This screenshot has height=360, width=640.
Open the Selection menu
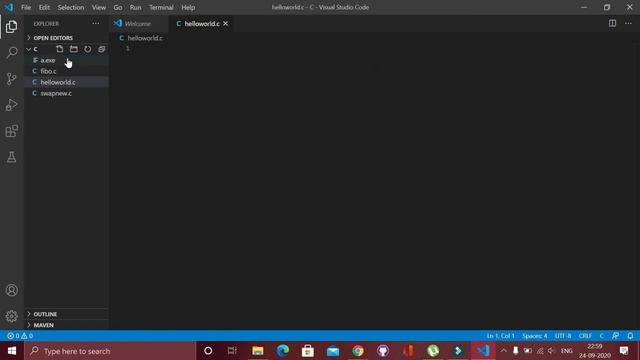pos(71,7)
